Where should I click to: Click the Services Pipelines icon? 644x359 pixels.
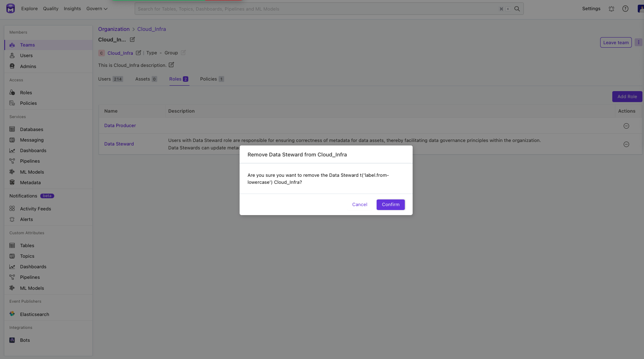(12, 161)
